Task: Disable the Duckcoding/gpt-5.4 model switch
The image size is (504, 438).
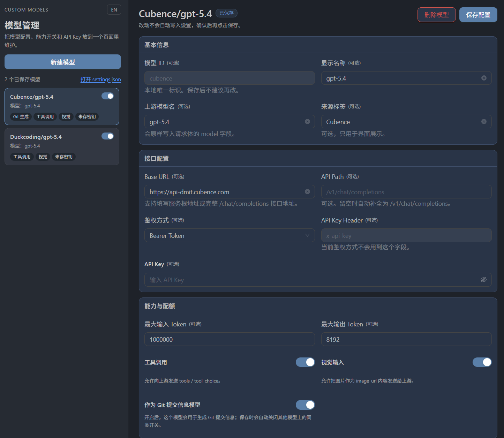Action: (x=107, y=136)
